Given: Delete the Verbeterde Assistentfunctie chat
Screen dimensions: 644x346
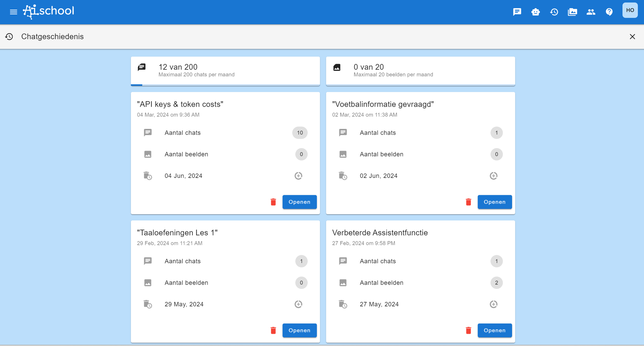Looking at the screenshot, I should click(x=469, y=330).
